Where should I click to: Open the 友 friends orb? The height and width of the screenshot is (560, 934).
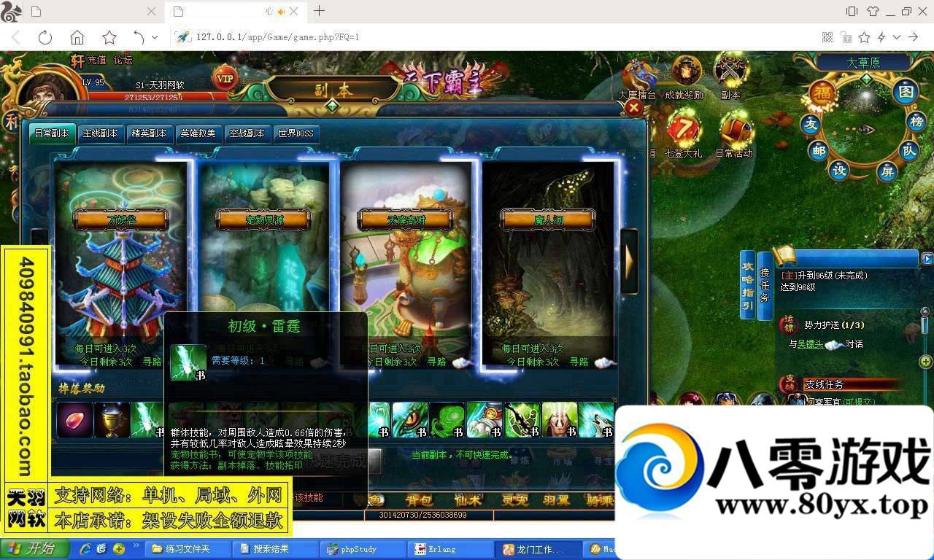pos(811,124)
